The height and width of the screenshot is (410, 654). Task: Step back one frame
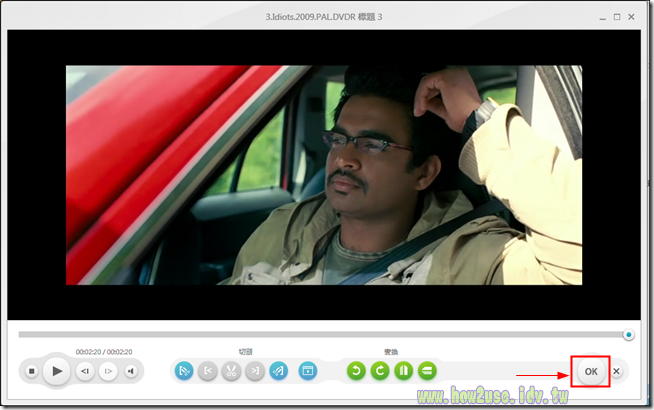pos(85,371)
